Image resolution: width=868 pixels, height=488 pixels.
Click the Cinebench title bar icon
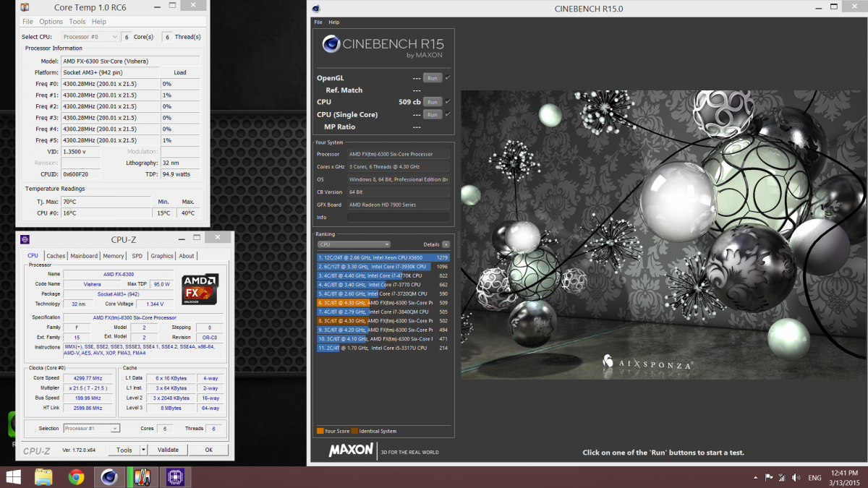coord(316,9)
